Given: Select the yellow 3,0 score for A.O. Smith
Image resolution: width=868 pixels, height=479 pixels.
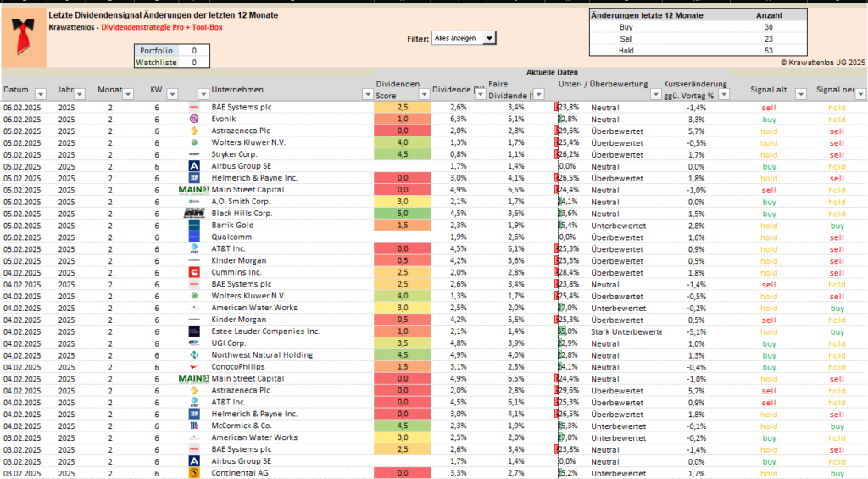Looking at the screenshot, I should point(403,202).
